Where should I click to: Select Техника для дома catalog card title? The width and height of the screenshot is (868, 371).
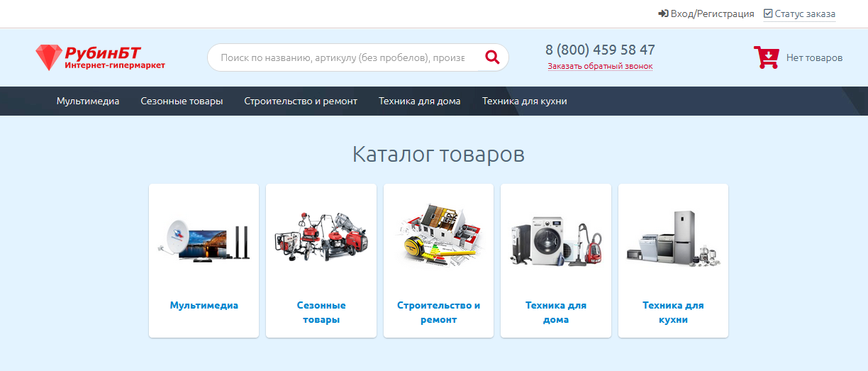coord(556,312)
